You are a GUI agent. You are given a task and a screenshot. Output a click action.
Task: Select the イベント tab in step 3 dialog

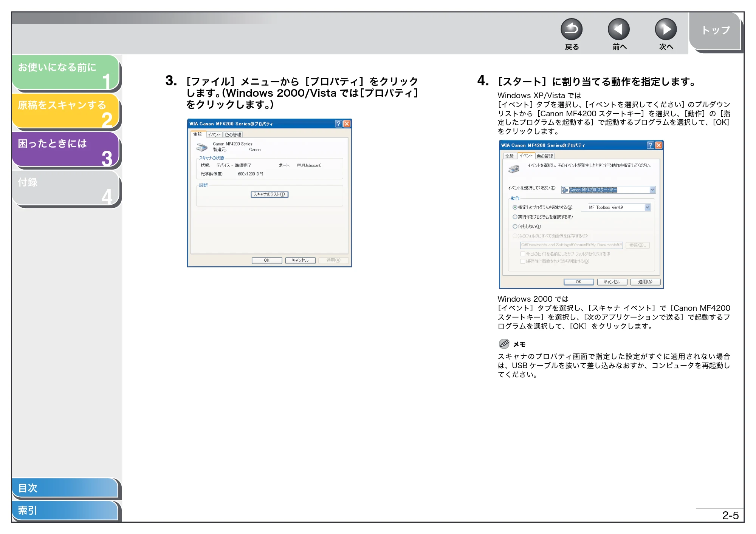214,134
